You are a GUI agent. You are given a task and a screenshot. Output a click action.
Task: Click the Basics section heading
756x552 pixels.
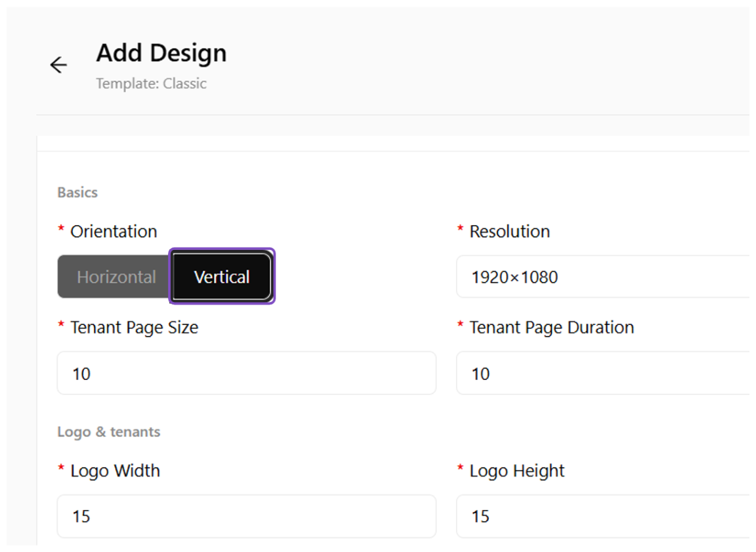coord(77,192)
